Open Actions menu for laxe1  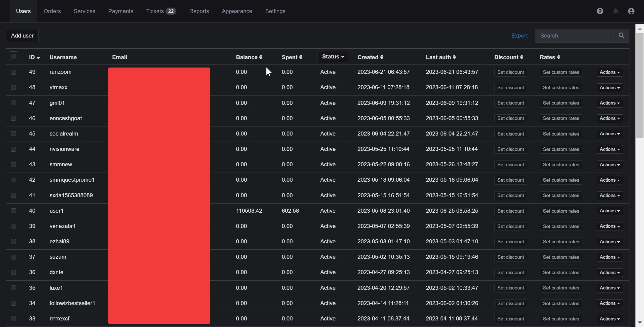[610, 288]
